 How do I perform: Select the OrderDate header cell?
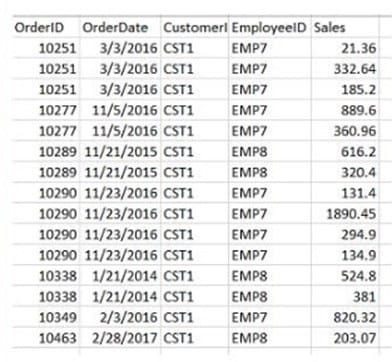pyautogui.click(x=120, y=27)
